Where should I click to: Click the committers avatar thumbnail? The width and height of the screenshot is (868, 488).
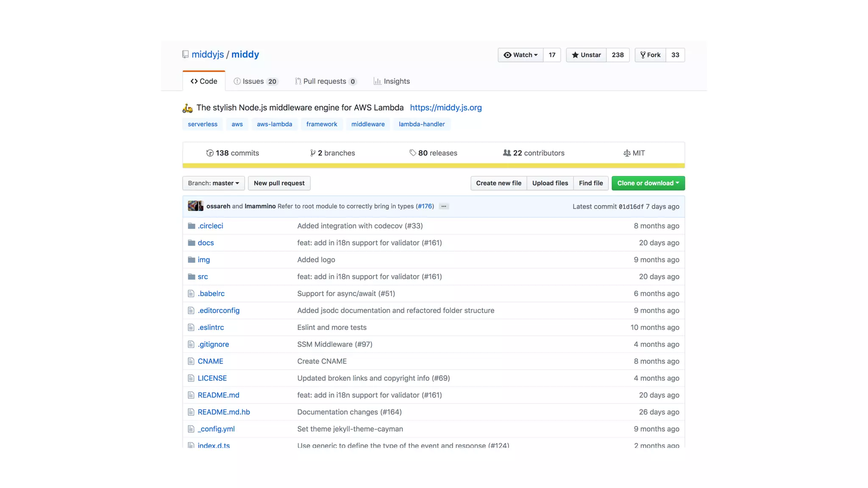[x=195, y=206]
